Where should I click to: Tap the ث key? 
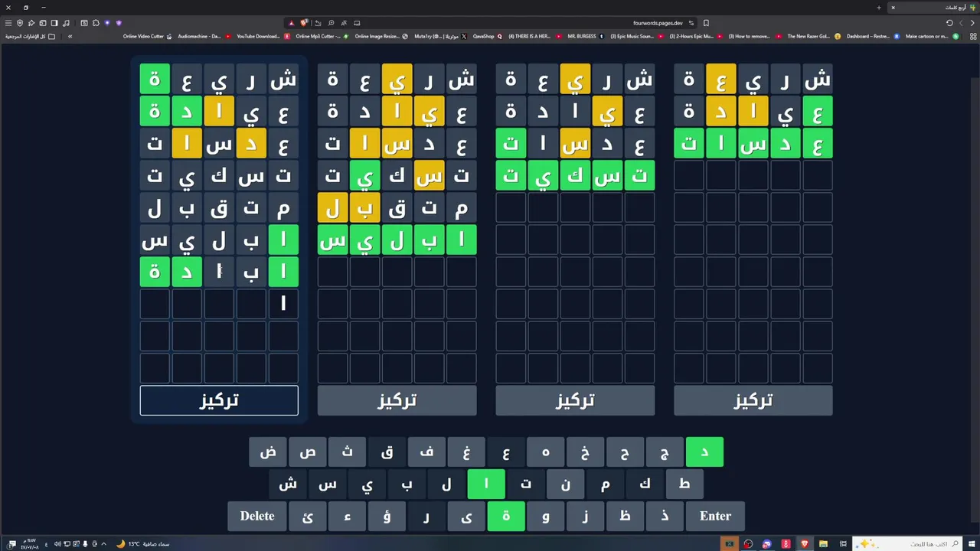347,452
